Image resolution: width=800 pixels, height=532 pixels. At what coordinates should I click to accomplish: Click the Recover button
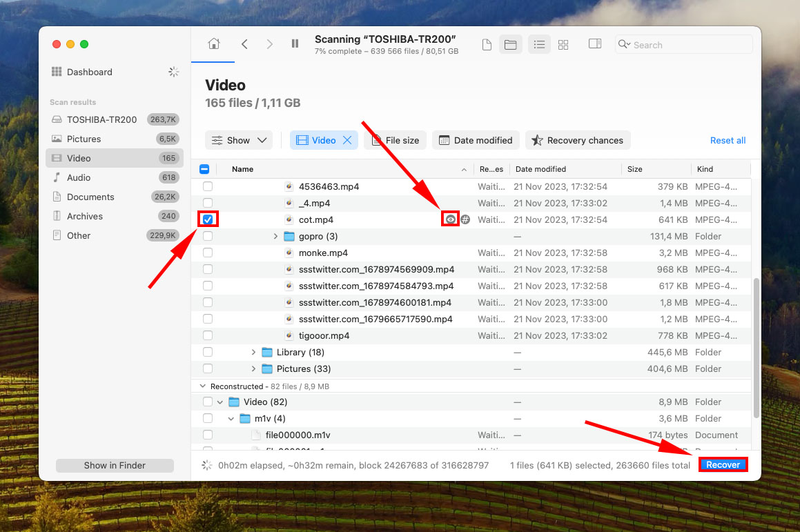(723, 464)
